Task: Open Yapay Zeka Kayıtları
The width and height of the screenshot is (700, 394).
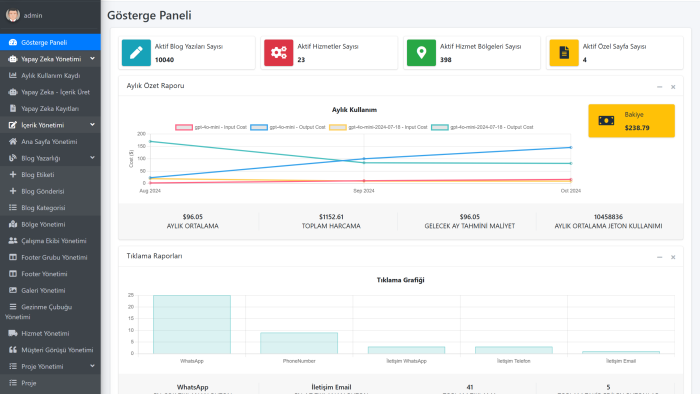Action: click(x=50, y=108)
